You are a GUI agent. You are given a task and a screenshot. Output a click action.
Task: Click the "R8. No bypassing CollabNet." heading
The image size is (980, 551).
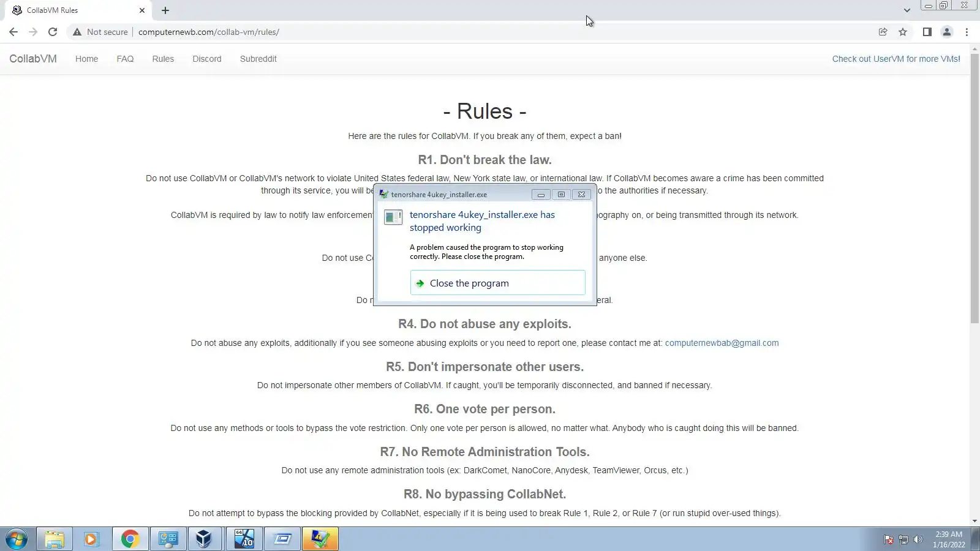point(484,494)
